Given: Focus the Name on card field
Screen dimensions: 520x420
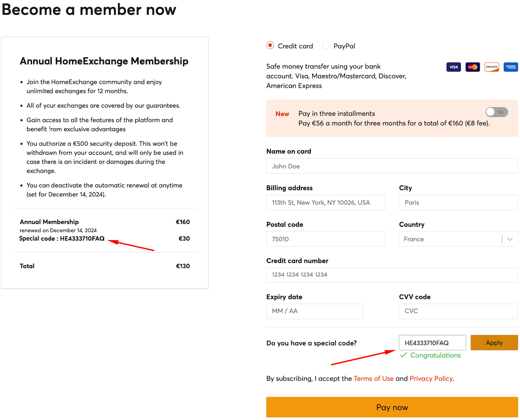Looking at the screenshot, I should click(392, 166).
